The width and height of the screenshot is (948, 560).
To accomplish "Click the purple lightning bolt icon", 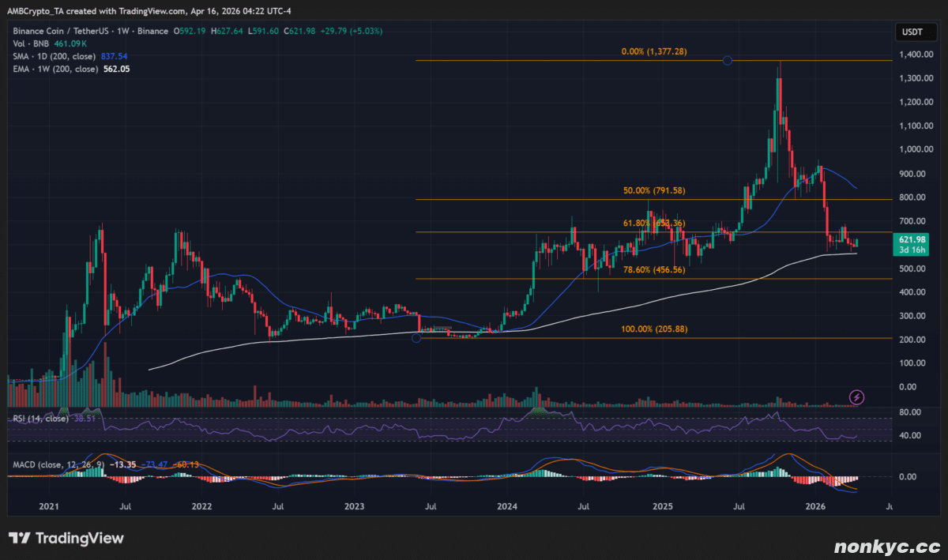I will click(x=856, y=397).
